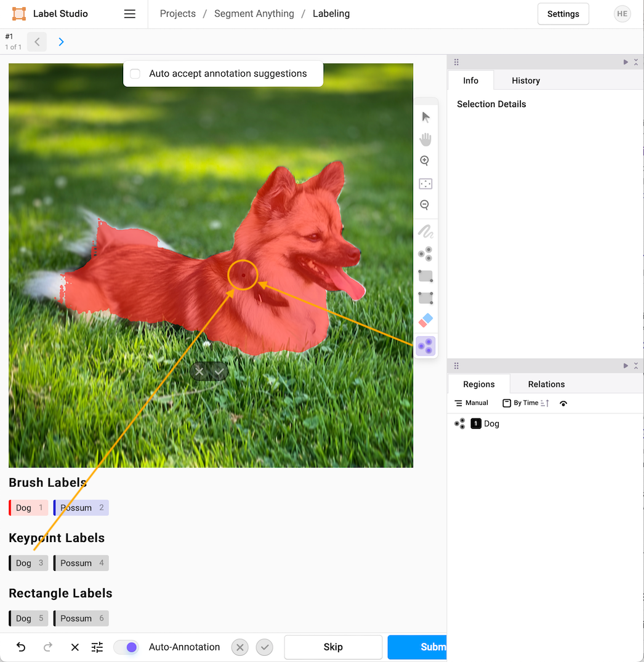Toggle visibility of all regions
The width and height of the screenshot is (644, 662).
pos(563,404)
